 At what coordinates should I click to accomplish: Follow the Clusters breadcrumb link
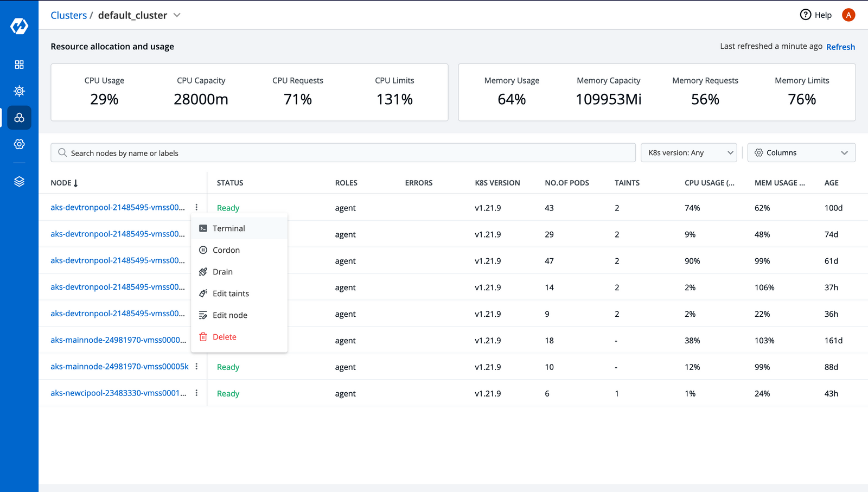[x=69, y=15]
